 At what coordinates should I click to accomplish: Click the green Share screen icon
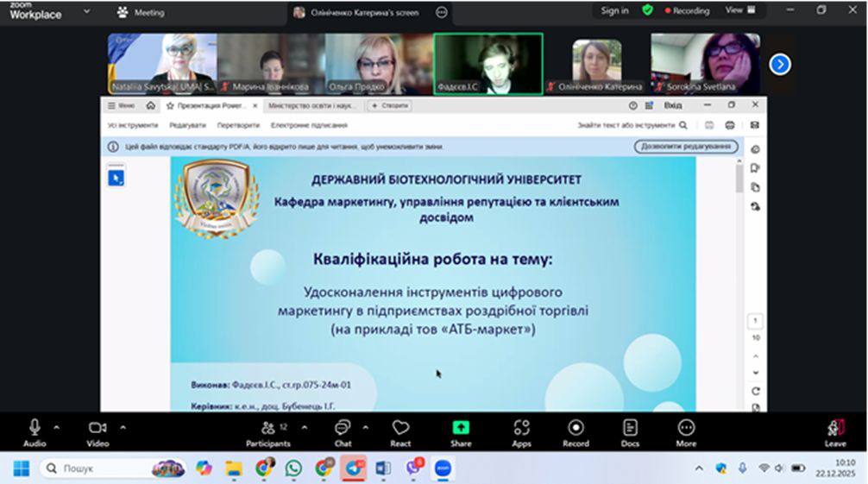point(461,428)
